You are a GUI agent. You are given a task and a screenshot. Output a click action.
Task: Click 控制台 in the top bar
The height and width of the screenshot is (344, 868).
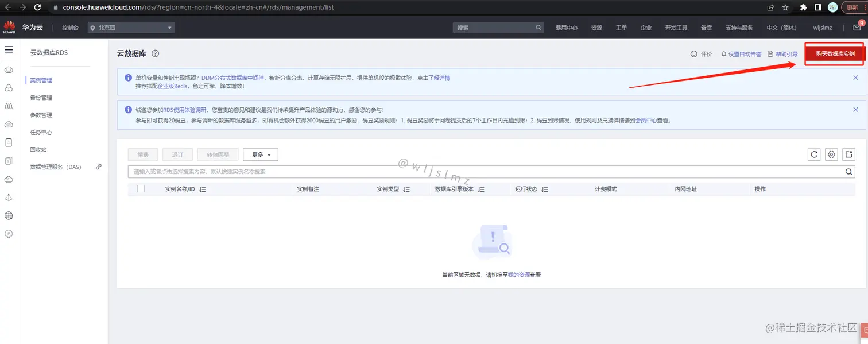click(x=70, y=28)
